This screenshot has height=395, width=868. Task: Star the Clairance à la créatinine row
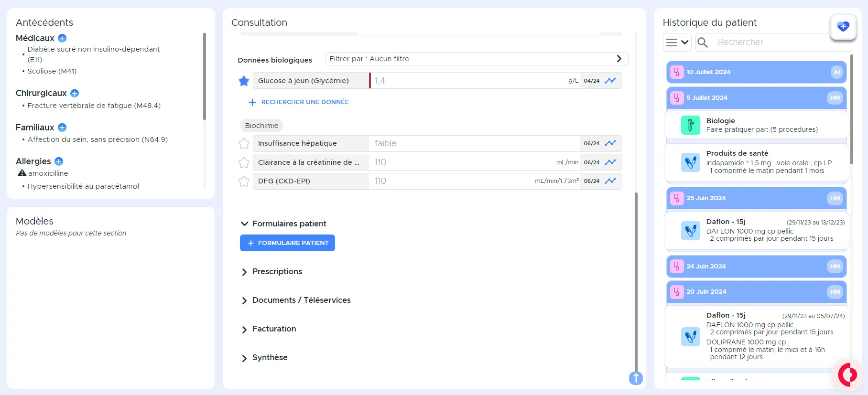point(244,162)
